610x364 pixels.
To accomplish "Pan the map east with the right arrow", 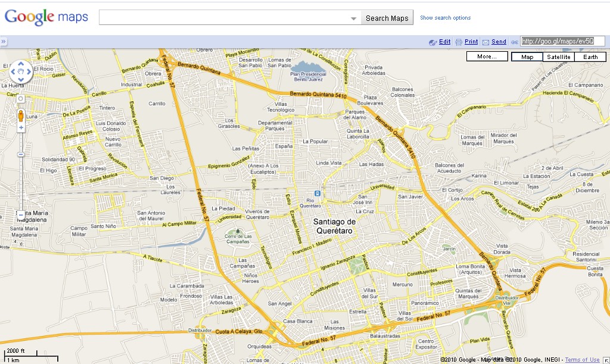I will (x=29, y=71).
